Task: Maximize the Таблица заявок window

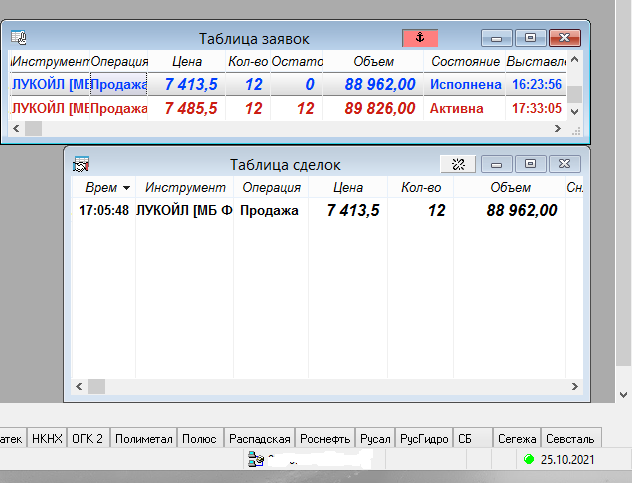Action: point(530,38)
